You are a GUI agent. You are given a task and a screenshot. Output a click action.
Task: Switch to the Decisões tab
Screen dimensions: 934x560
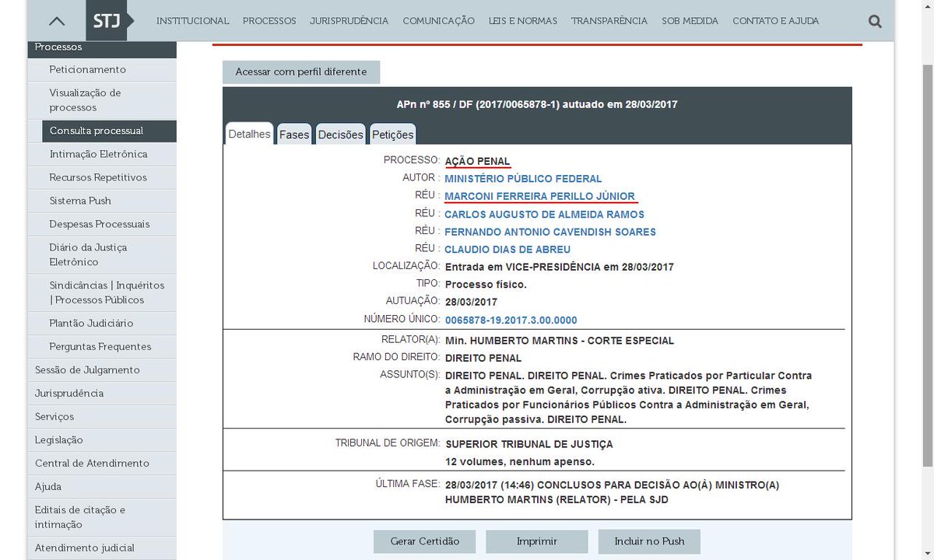(x=341, y=134)
